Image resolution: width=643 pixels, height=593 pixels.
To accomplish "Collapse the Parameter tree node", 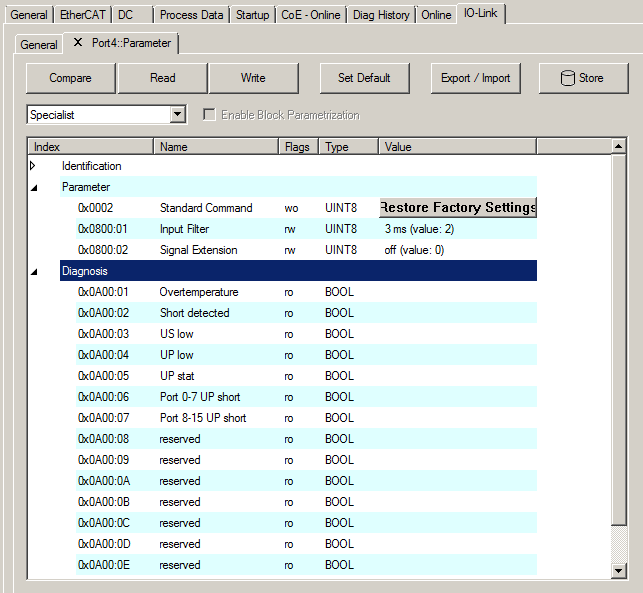I will pos(34,187).
